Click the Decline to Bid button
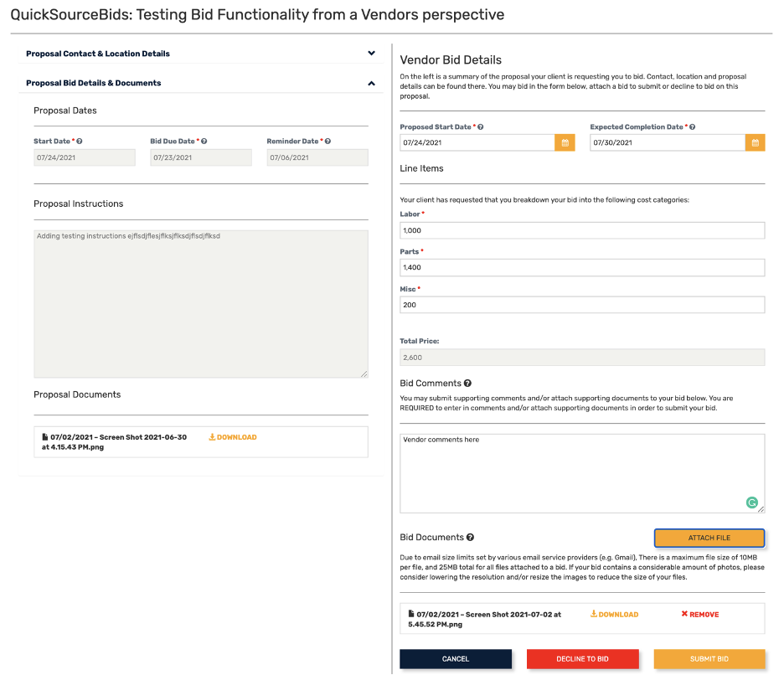 pos(582,659)
